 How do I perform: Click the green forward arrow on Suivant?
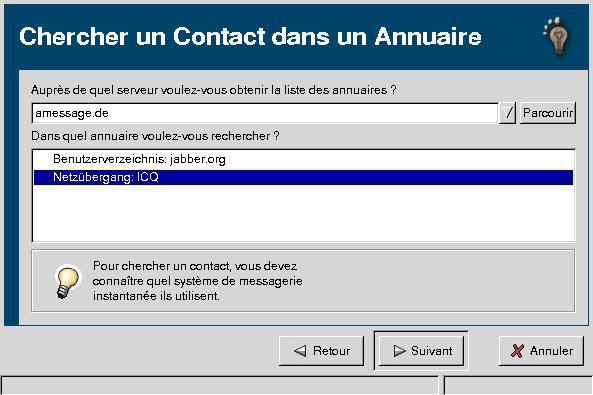point(399,351)
